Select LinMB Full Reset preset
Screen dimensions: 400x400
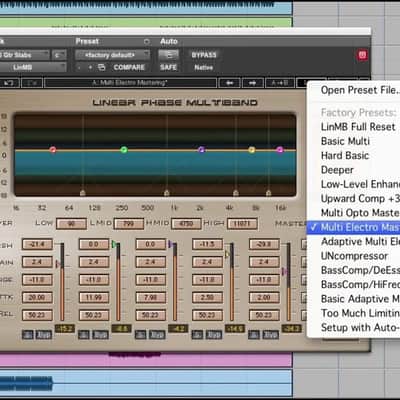click(x=353, y=127)
